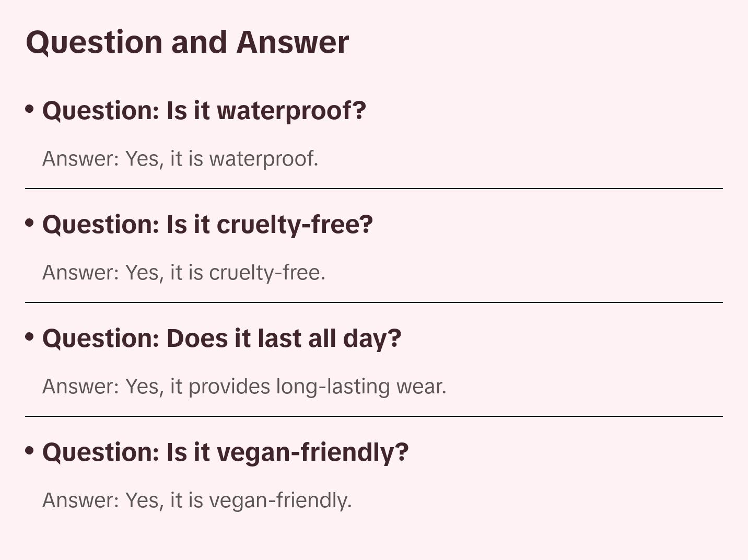Click the divider line below the waterproof answer

(374, 189)
